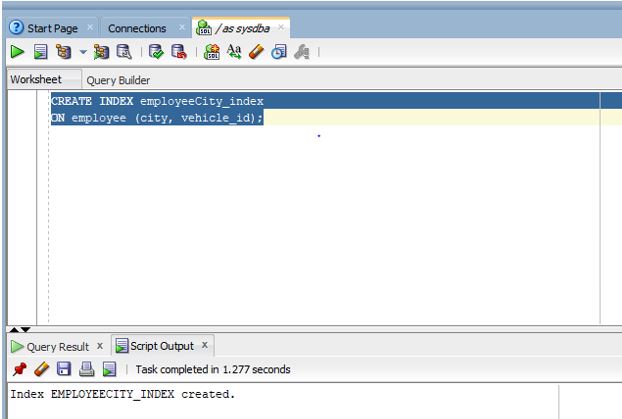Select the Script Output tab
Image resolution: width=622 pixels, height=419 pixels.
pos(162,346)
